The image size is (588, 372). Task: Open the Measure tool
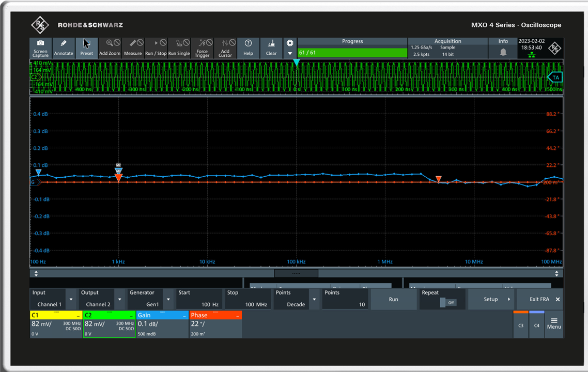click(133, 48)
